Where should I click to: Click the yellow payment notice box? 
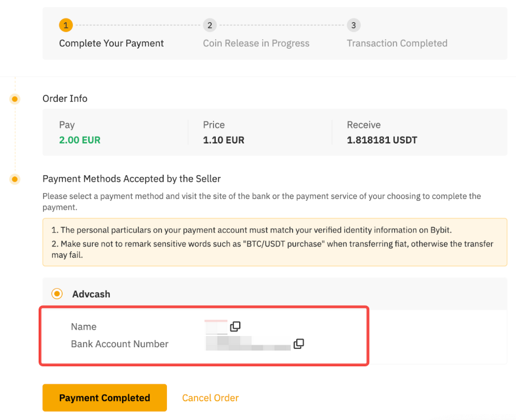click(x=275, y=242)
